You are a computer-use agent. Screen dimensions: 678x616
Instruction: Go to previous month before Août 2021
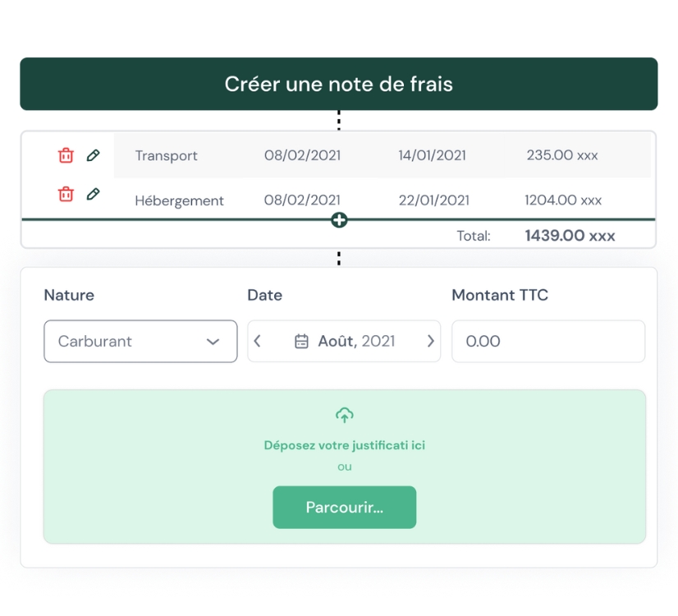[x=257, y=341]
